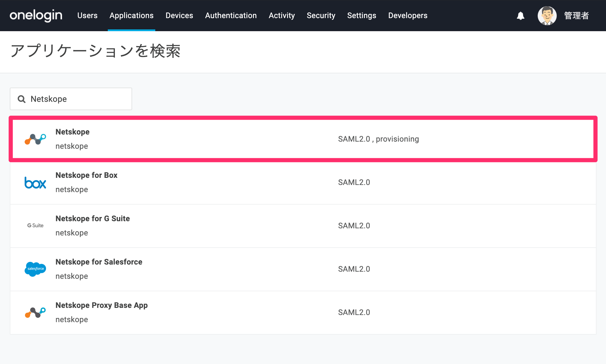Click vendor name netskope under Netskope for G Suite
The image size is (606, 364).
72,233
